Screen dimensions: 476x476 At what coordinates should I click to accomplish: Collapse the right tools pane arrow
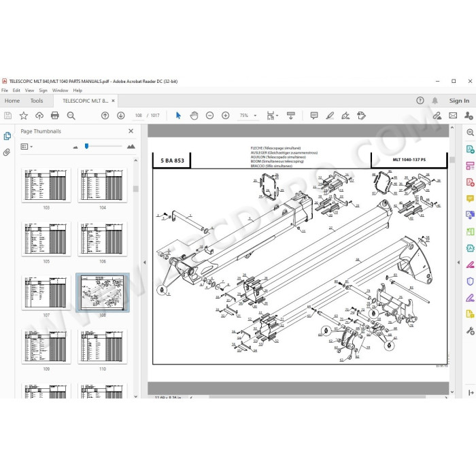[x=458, y=262]
